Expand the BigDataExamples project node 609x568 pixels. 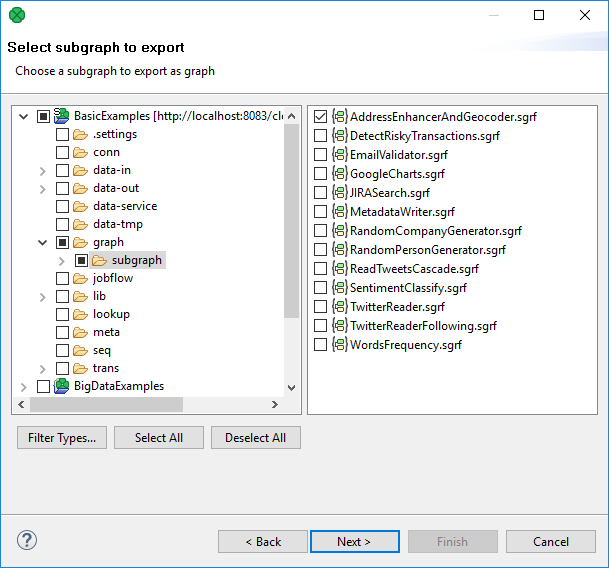24,386
